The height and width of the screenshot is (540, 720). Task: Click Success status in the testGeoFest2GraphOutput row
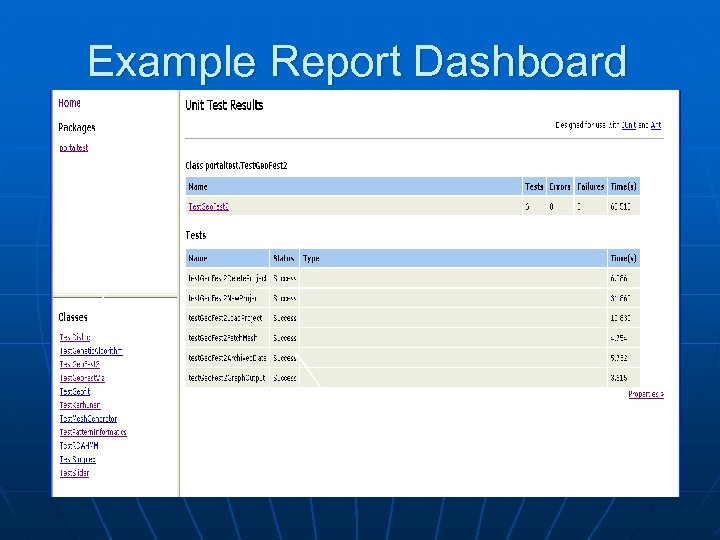click(x=284, y=378)
